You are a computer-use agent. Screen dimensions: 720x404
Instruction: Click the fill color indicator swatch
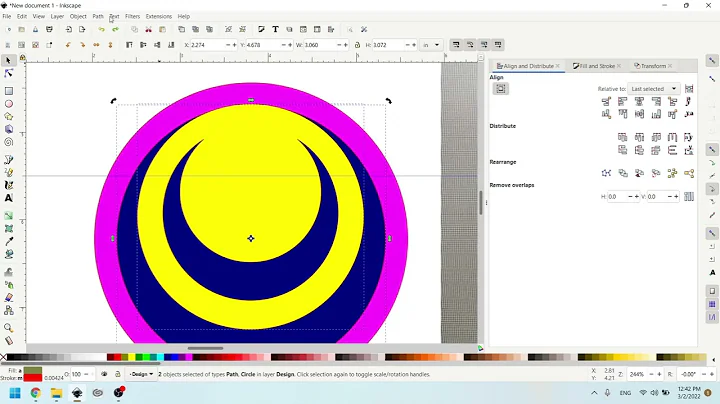[33, 370]
